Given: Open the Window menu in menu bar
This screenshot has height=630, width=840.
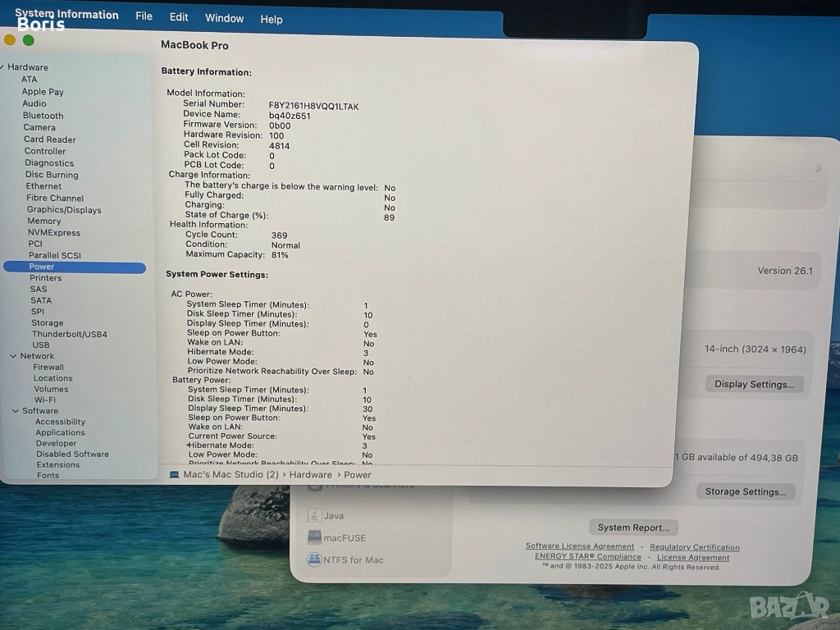Looking at the screenshot, I should 224,18.
